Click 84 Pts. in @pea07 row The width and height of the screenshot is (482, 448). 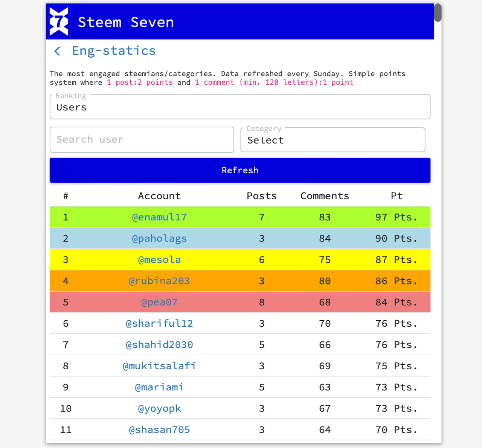point(397,302)
